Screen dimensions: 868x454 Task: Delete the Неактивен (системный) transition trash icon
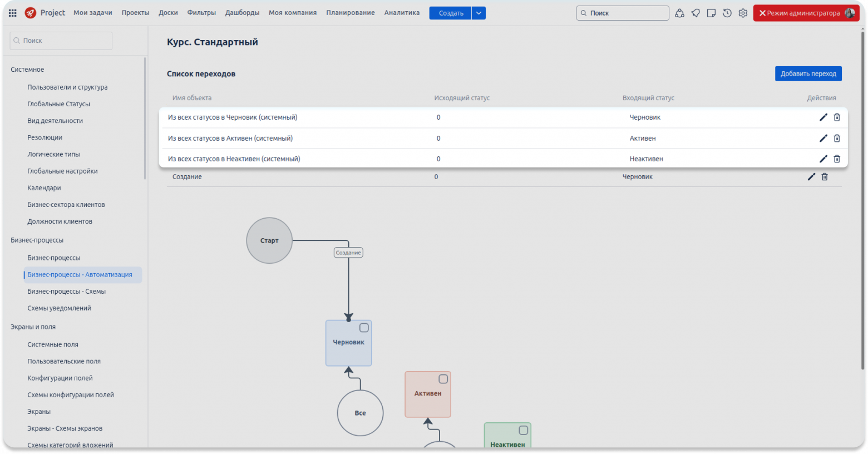tap(837, 159)
